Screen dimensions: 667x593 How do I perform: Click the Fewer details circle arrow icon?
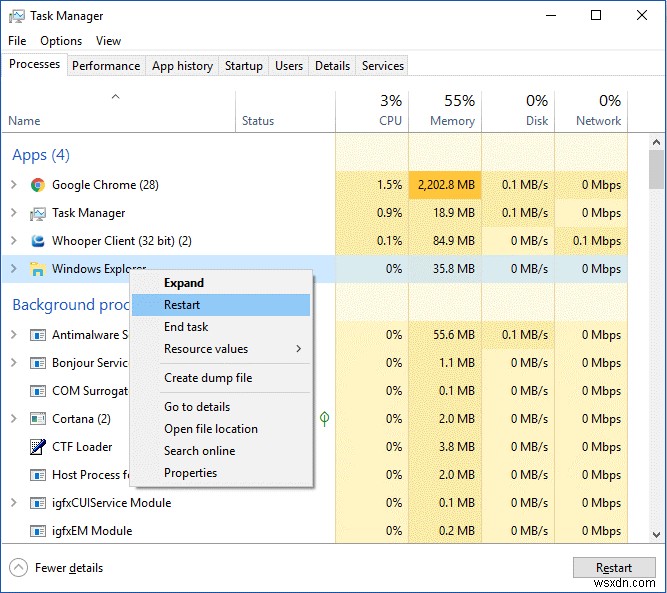pyautogui.click(x=18, y=568)
